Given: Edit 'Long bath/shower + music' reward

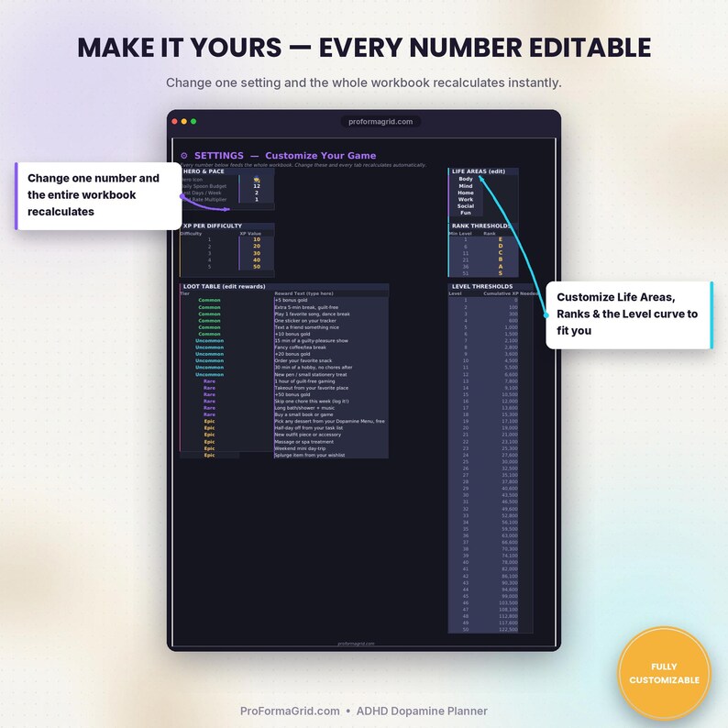Looking at the screenshot, I should point(331,408).
